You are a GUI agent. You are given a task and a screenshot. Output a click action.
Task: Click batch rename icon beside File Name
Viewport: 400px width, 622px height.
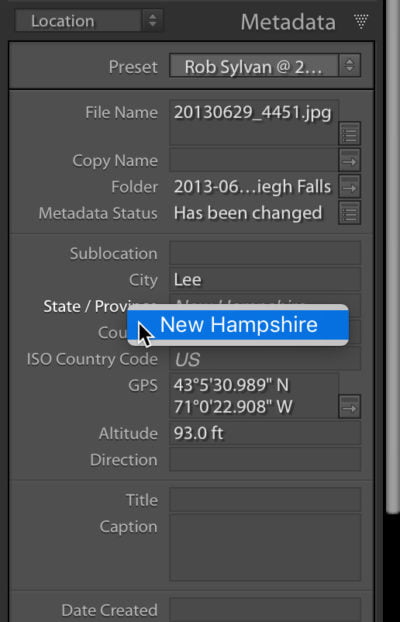350,134
